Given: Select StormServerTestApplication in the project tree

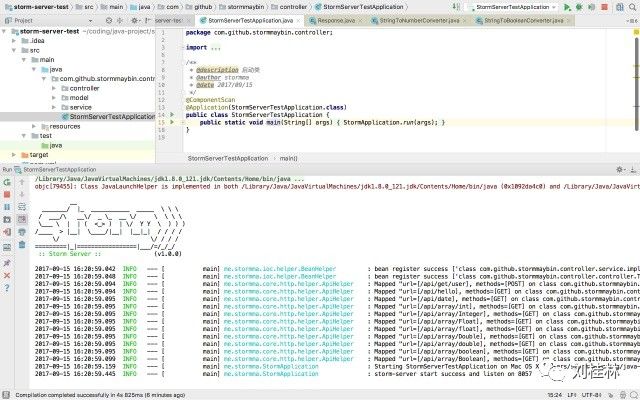Looking at the screenshot, I should [78, 117].
